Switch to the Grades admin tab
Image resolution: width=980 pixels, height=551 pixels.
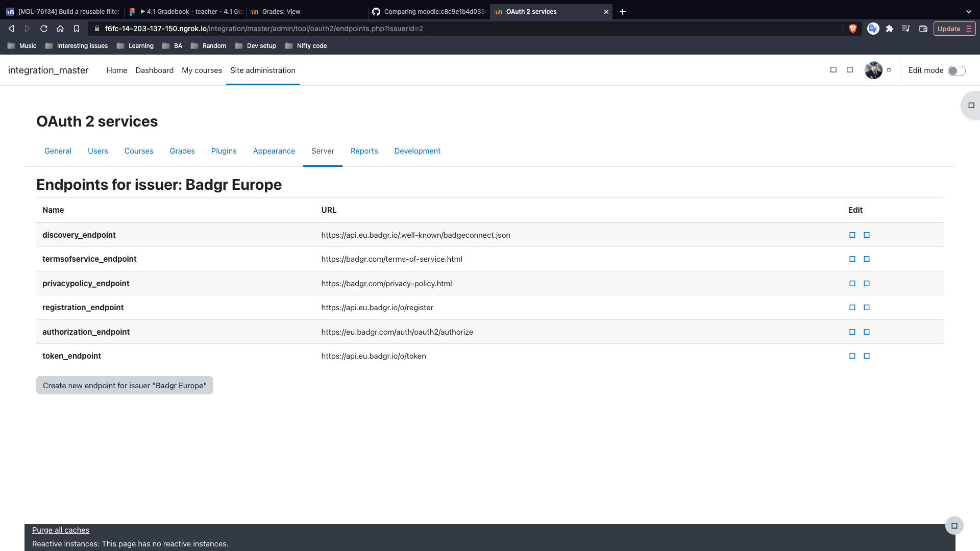coord(182,151)
